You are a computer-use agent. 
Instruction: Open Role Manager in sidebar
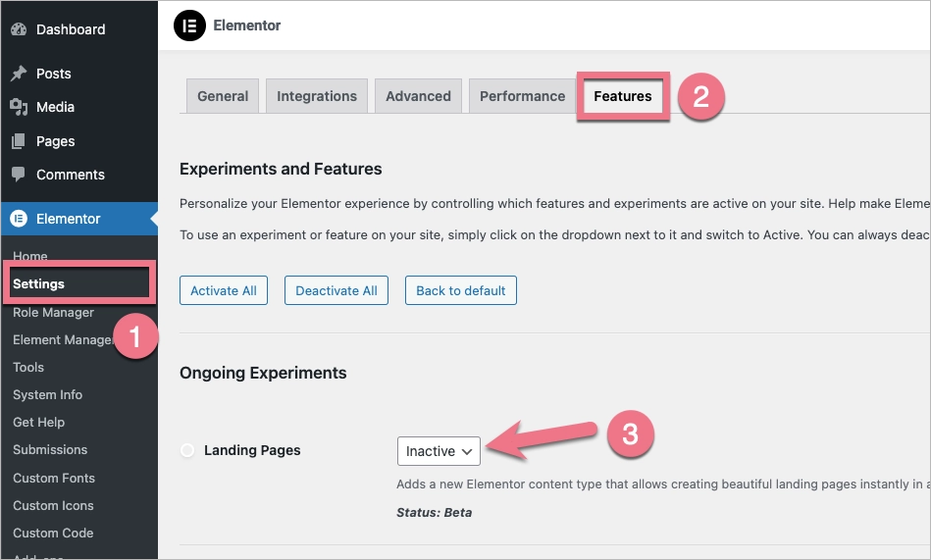(x=53, y=313)
